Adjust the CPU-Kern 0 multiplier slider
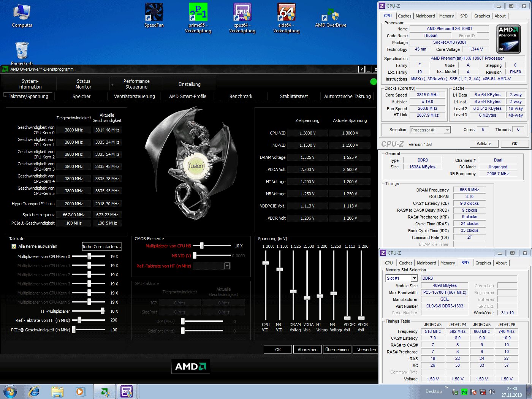This screenshot has height=399, width=532. click(89, 256)
